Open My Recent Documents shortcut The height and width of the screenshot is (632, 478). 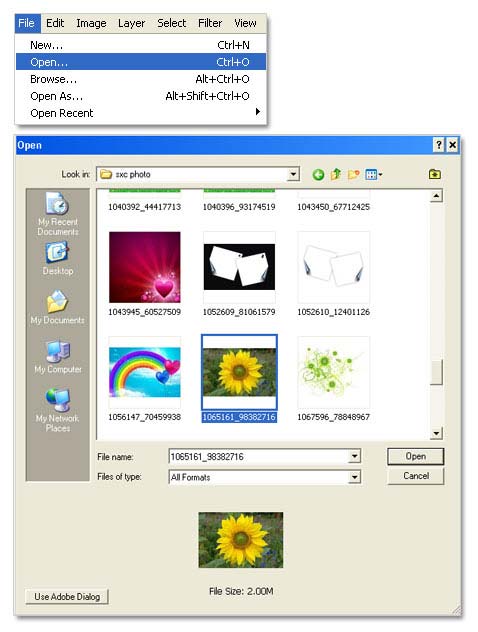[x=58, y=214]
